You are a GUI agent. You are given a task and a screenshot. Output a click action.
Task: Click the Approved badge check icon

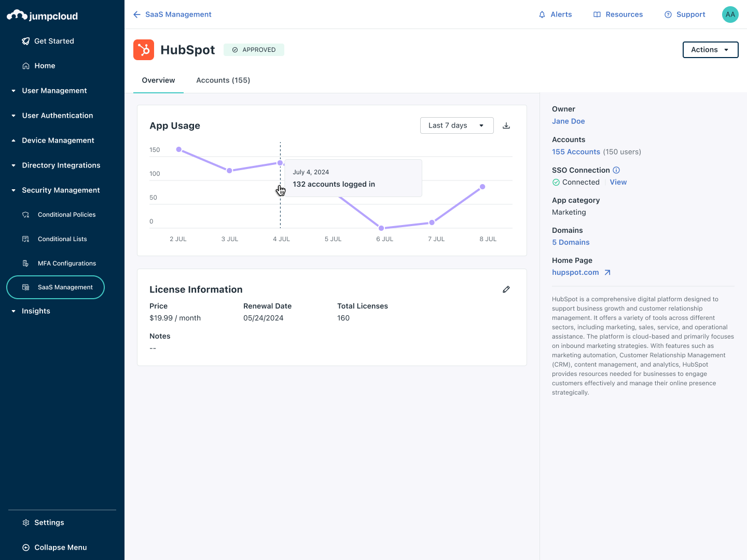[235, 50]
